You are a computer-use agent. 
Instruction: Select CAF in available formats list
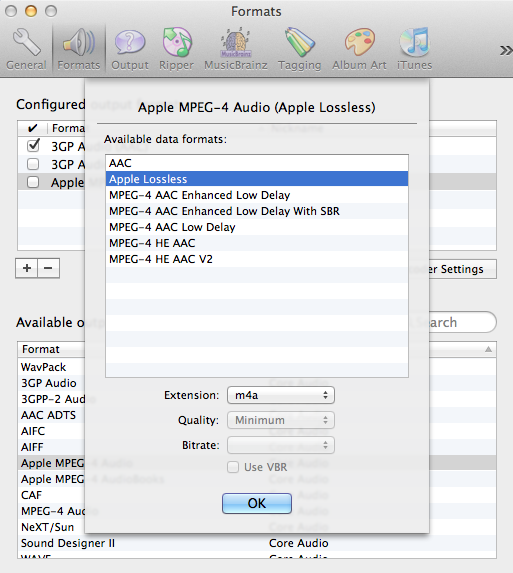pos(51,495)
